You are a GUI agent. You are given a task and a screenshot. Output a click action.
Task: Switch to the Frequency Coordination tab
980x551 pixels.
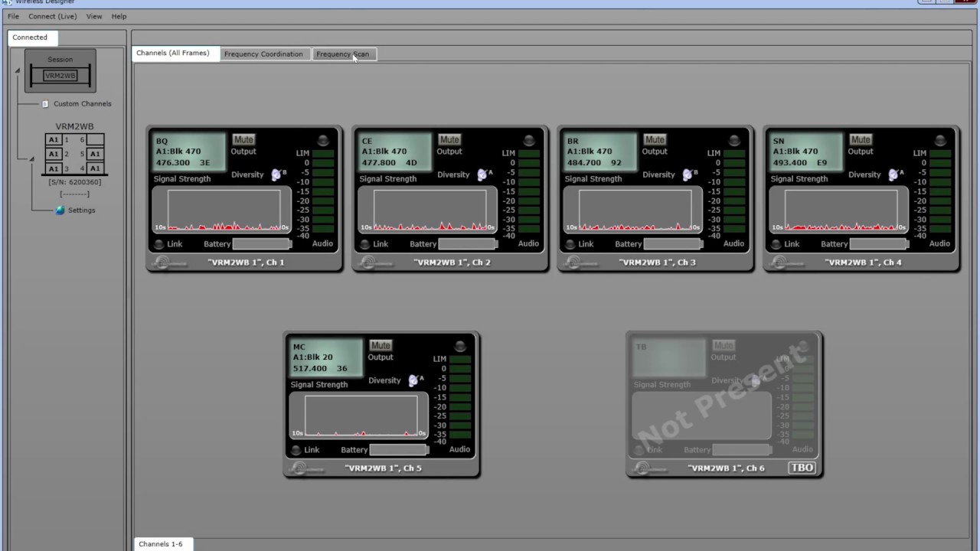[263, 54]
